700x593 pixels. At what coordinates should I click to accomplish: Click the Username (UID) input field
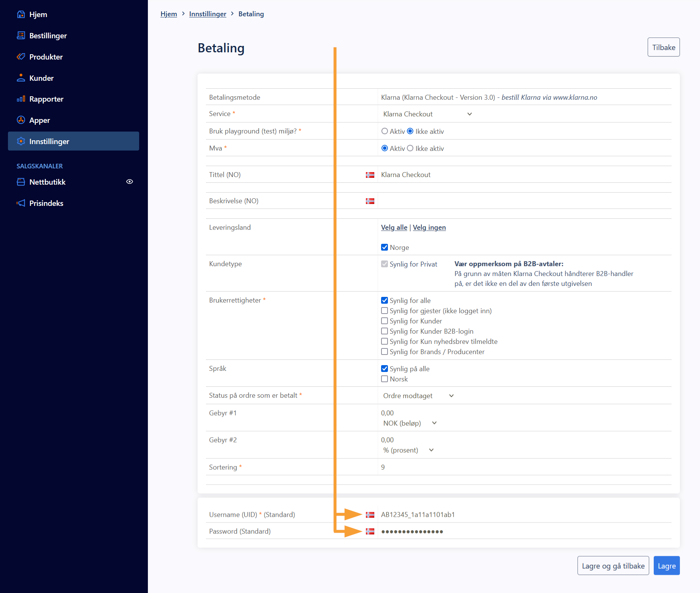(x=525, y=515)
